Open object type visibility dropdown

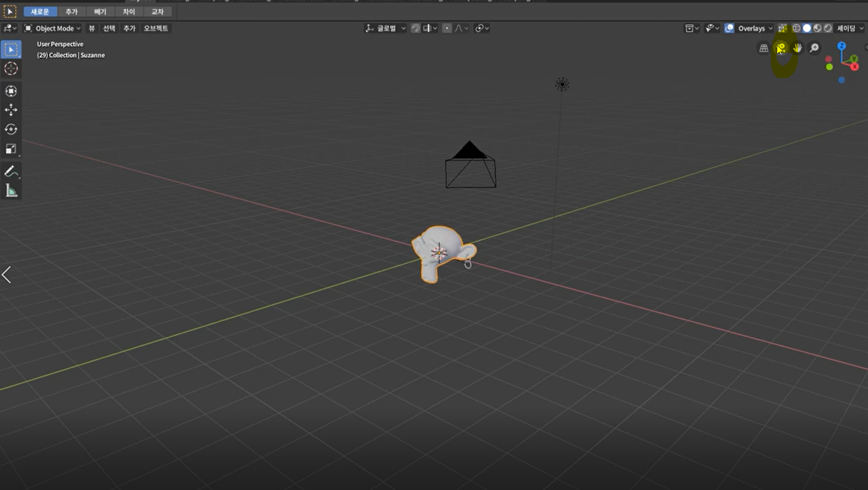pos(691,29)
